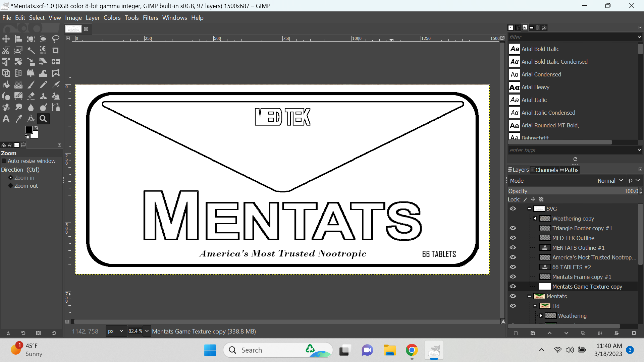Open the File menu
This screenshot has height=362, width=644.
(x=7, y=18)
